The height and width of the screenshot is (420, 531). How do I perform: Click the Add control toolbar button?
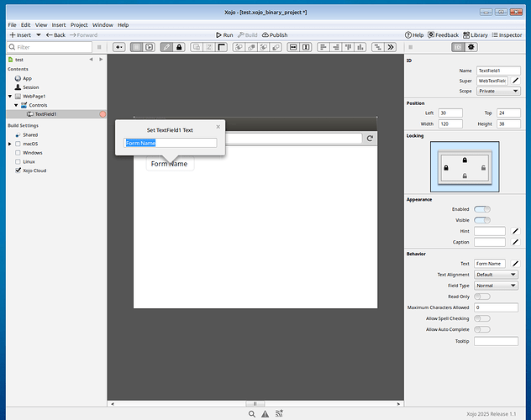[x=118, y=47]
